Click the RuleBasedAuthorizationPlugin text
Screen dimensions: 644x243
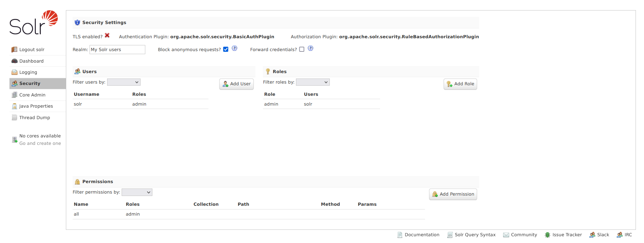pyautogui.click(x=409, y=37)
